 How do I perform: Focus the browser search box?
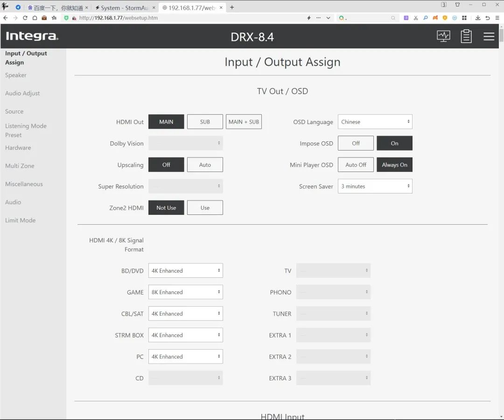click(368, 18)
